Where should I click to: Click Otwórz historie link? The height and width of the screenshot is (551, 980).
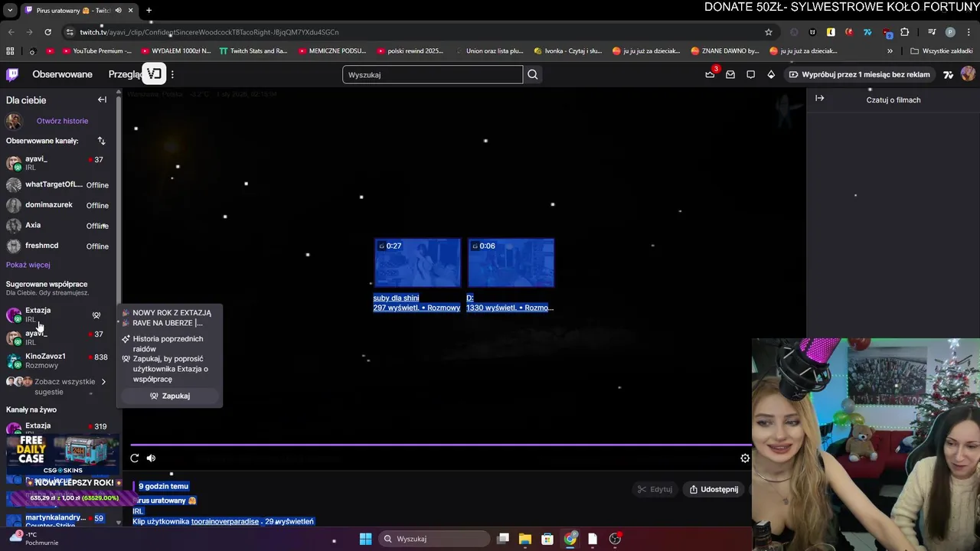tap(62, 121)
